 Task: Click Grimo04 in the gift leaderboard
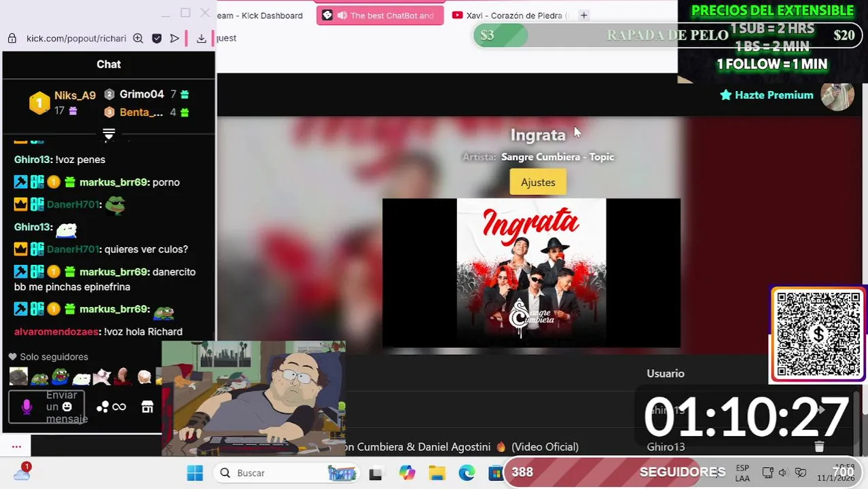coord(142,94)
